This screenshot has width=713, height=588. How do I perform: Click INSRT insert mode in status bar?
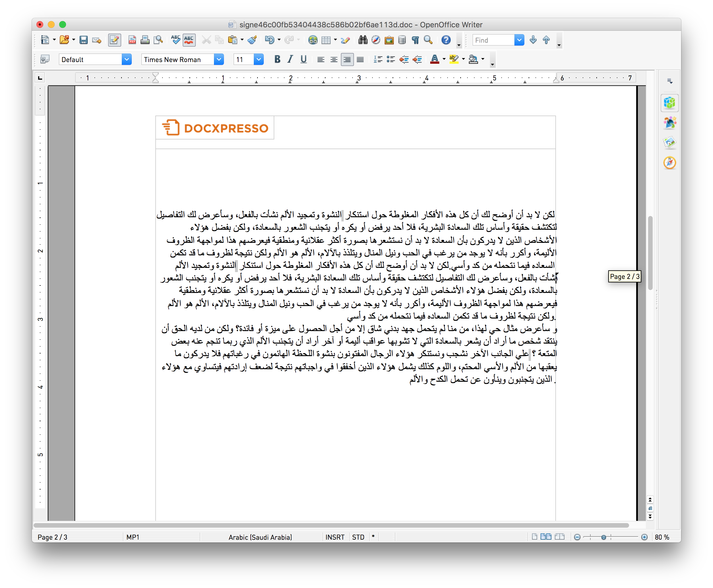point(335,537)
